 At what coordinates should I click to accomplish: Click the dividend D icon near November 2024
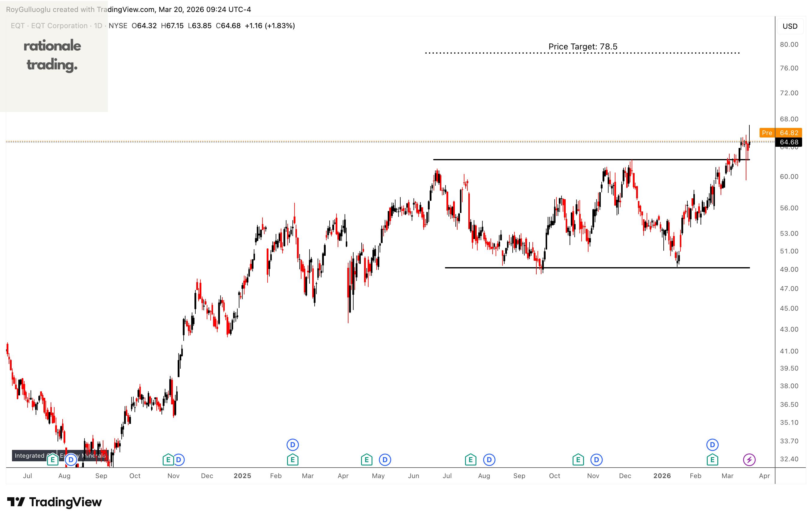(x=179, y=459)
